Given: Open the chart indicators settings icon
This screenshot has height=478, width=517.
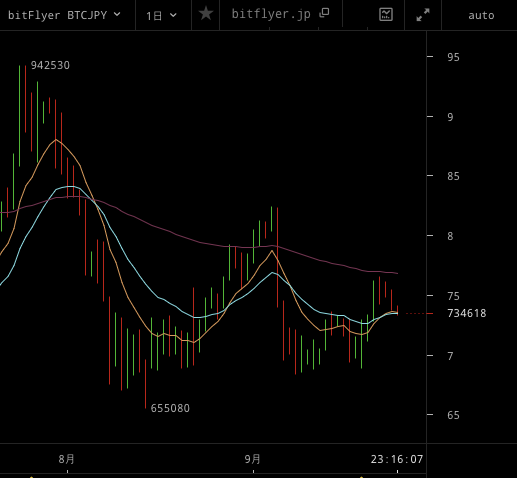Looking at the screenshot, I should (386, 15).
